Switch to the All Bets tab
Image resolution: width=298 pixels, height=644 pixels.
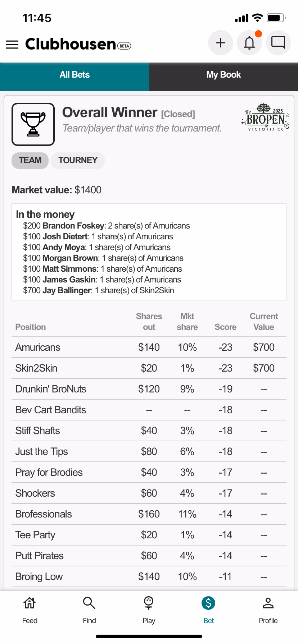click(x=74, y=75)
